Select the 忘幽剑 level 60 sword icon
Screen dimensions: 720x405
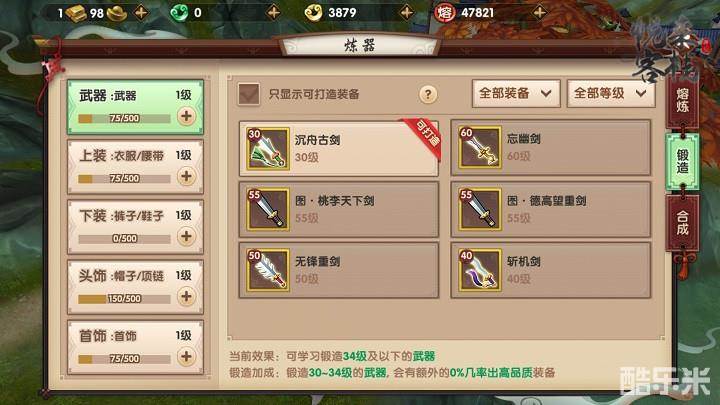(x=480, y=147)
